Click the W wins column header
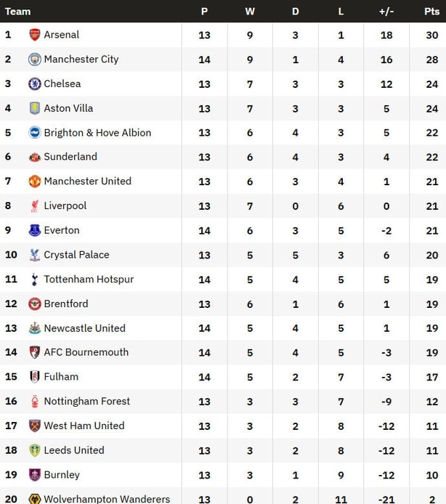The image size is (446, 504). tap(250, 11)
